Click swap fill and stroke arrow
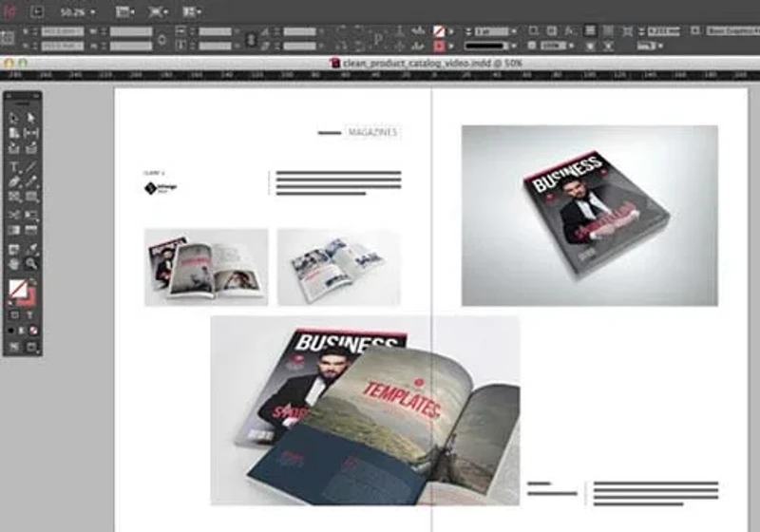The image size is (760, 532). [33, 282]
